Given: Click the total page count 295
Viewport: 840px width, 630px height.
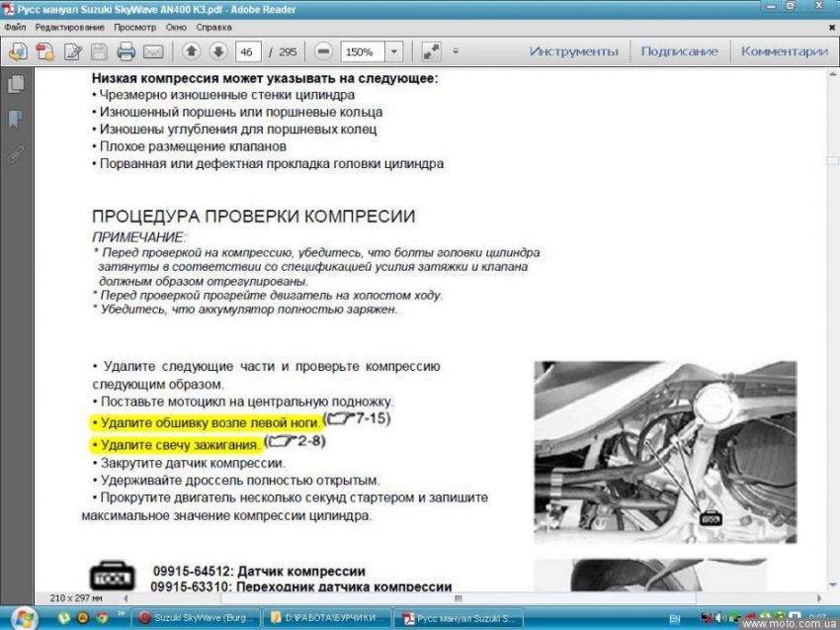Looking at the screenshot, I should coord(289,52).
